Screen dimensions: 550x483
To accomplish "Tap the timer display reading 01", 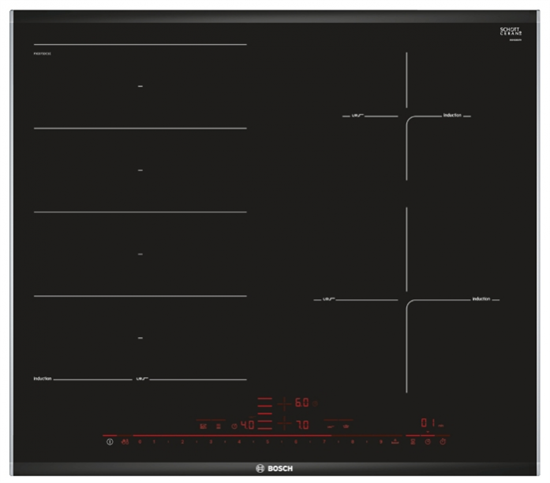I will click(428, 423).
